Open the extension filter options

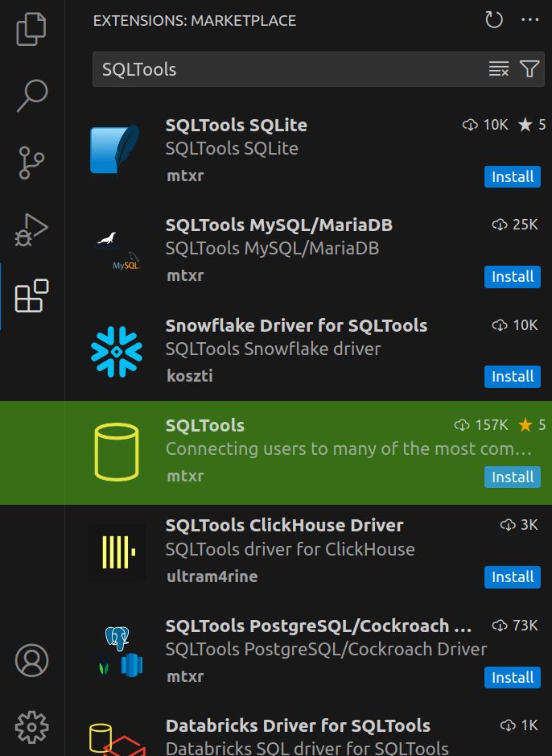click(529, 69)
